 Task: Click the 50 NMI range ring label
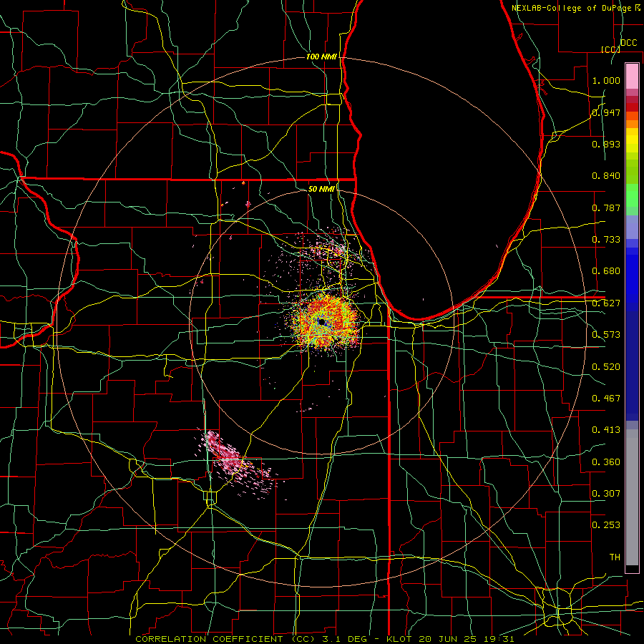pos(321,189)
